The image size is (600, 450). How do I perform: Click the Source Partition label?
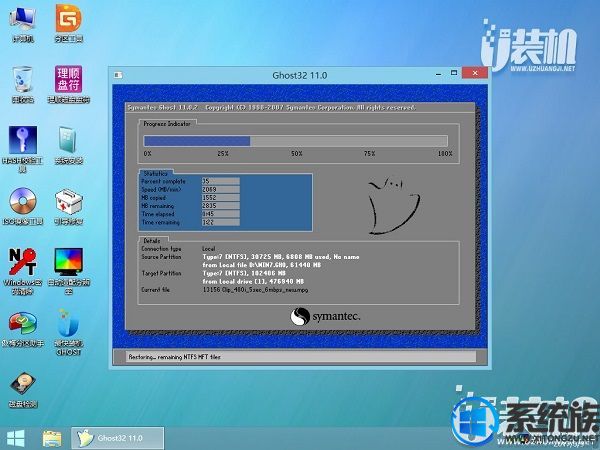[161, 257]
